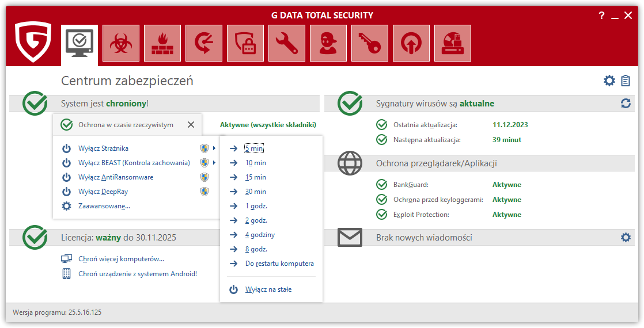Select Wyłącz DeepRay
Screen dimensions: 644x328
[103, 192]
